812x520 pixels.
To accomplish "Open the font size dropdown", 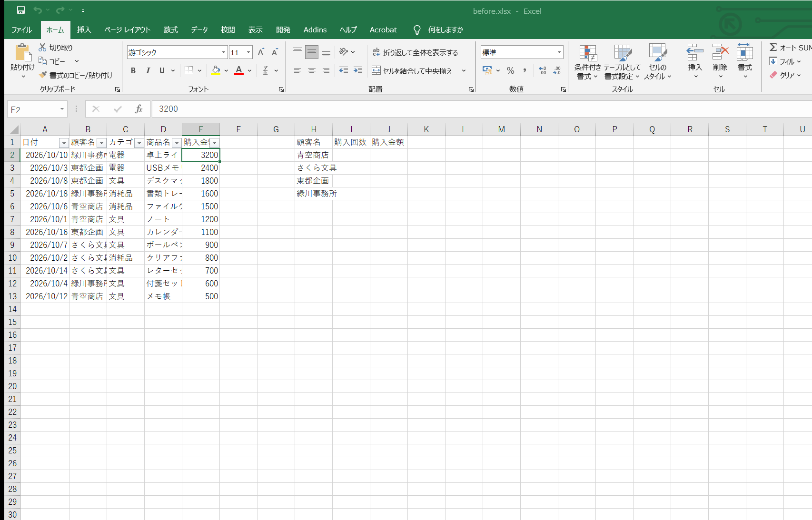I will (x=248, y=52).
